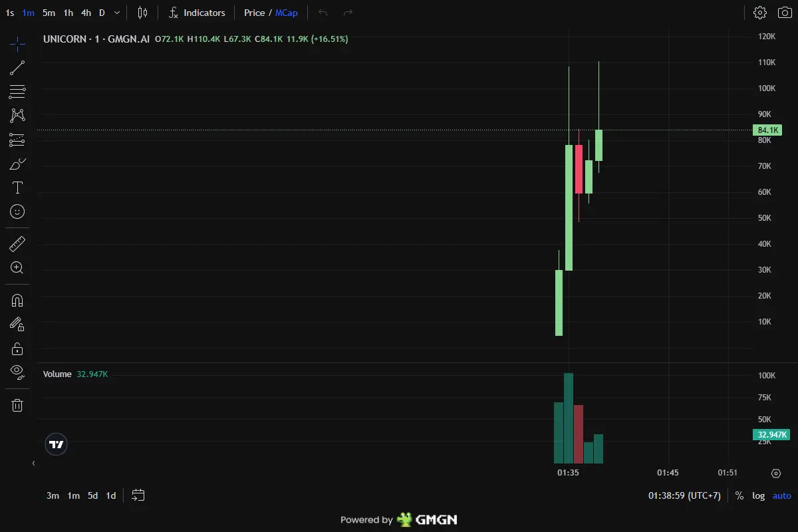Open timezone menu at 01:38:59 (UTC+7)

(684, 495)
